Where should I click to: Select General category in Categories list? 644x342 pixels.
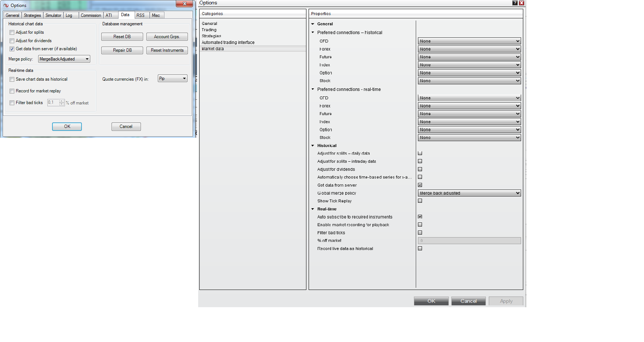(210, 24)
